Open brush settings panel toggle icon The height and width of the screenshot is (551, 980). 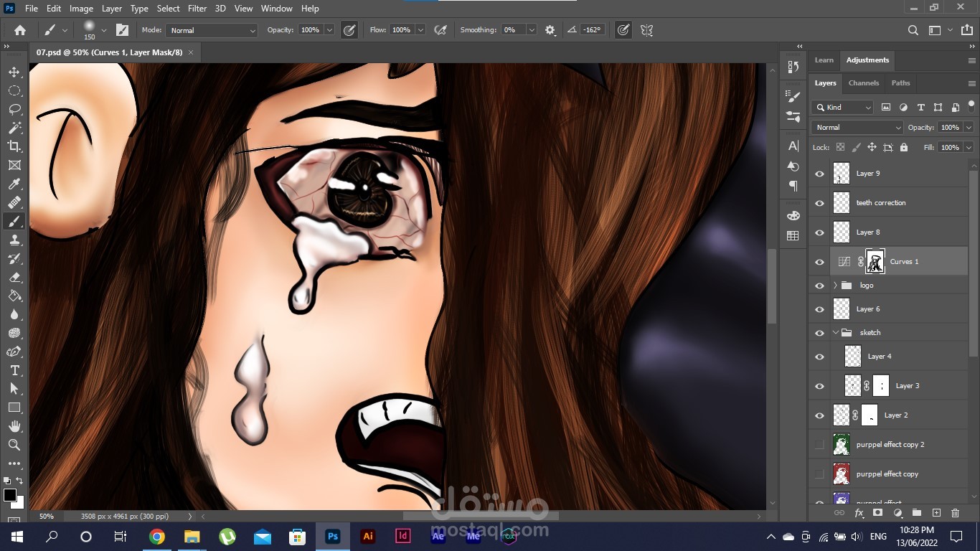pos(123,30)
